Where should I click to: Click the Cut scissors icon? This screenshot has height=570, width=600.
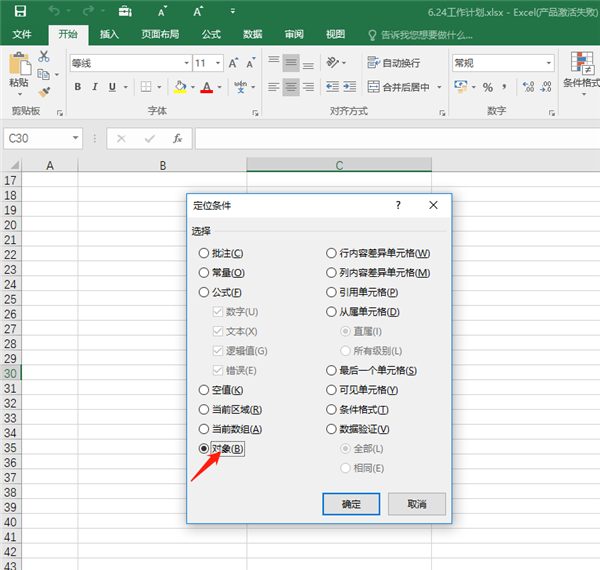coord(44,56)
